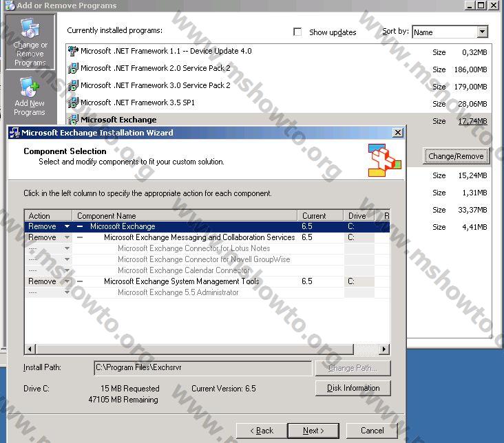Click the 186,00MB size value
This screenshot has height=443, width=504.
pyautogui.click(x=470, y=69)
